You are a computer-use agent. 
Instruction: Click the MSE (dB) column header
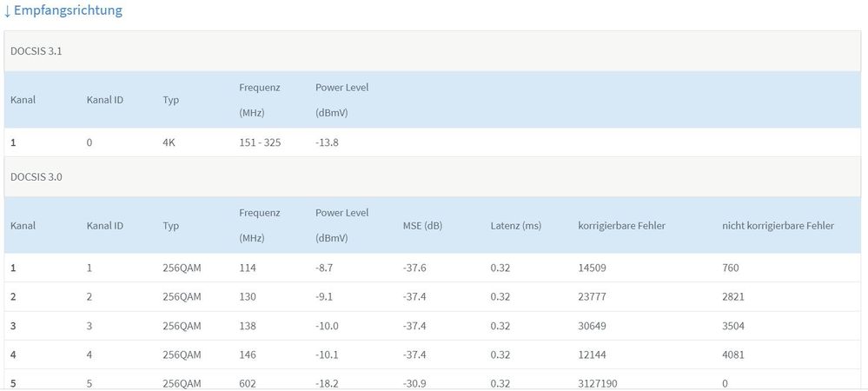coord(422,226)
